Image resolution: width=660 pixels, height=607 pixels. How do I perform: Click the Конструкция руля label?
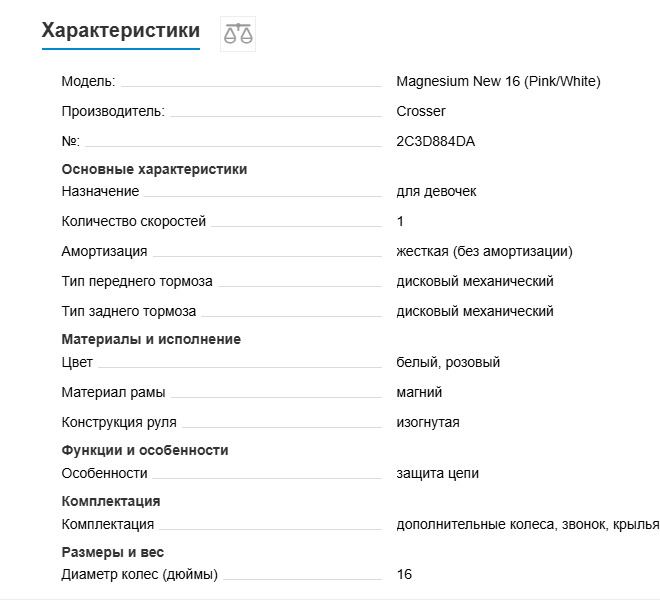(x=119, y=422)
